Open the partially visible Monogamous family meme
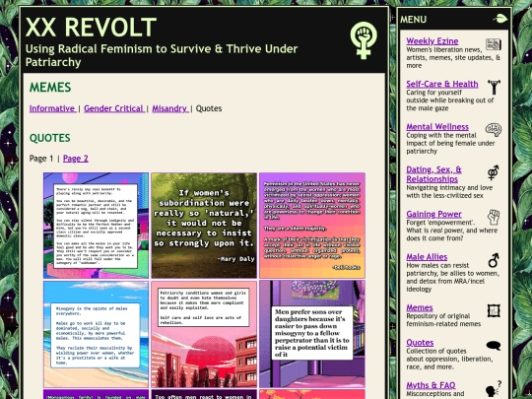 pyautogui.click(x=96, y=394)
